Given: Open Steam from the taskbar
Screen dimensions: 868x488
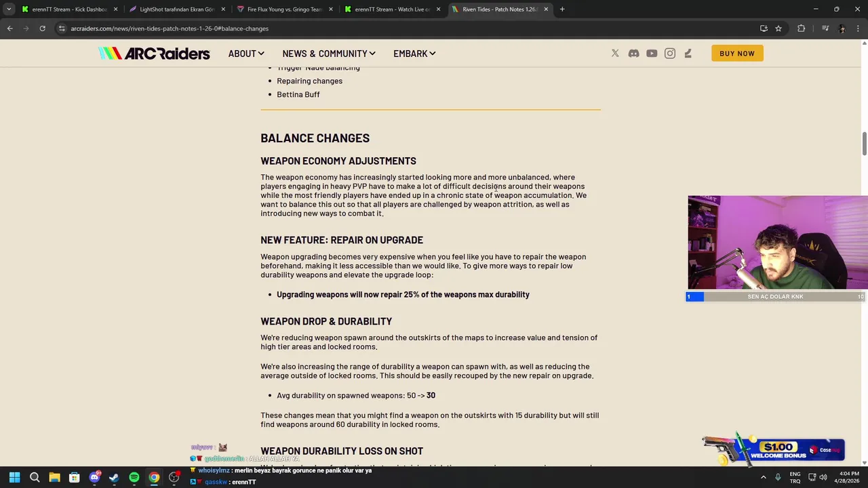Looking at the screenshot, I should pos(114,477).
